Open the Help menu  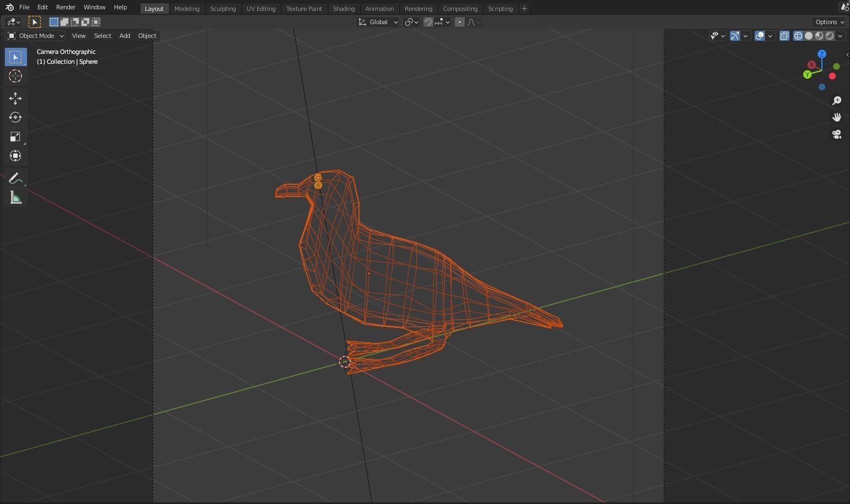[120, 8]
